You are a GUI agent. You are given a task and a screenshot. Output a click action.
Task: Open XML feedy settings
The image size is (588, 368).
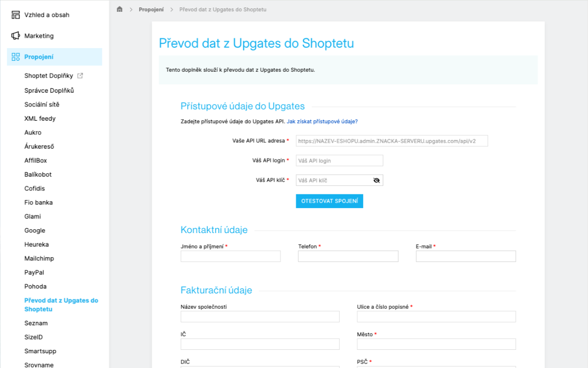(x=40, y=118)
